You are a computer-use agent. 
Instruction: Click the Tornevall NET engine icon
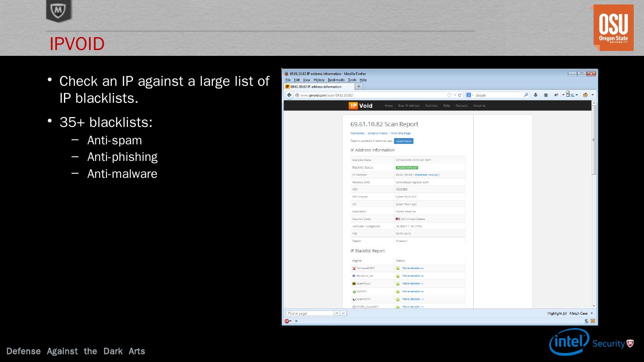coord(354,269)
